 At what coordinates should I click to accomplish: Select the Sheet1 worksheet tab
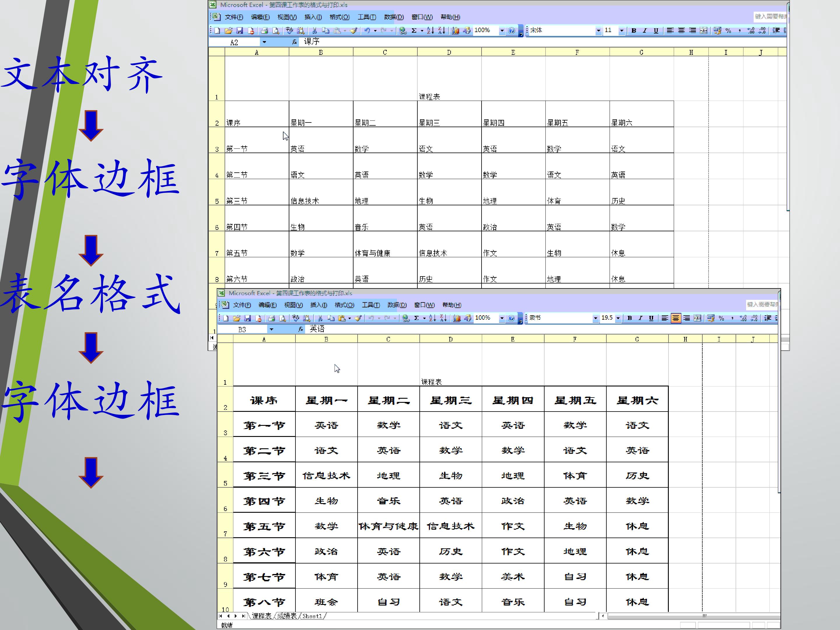312,616
